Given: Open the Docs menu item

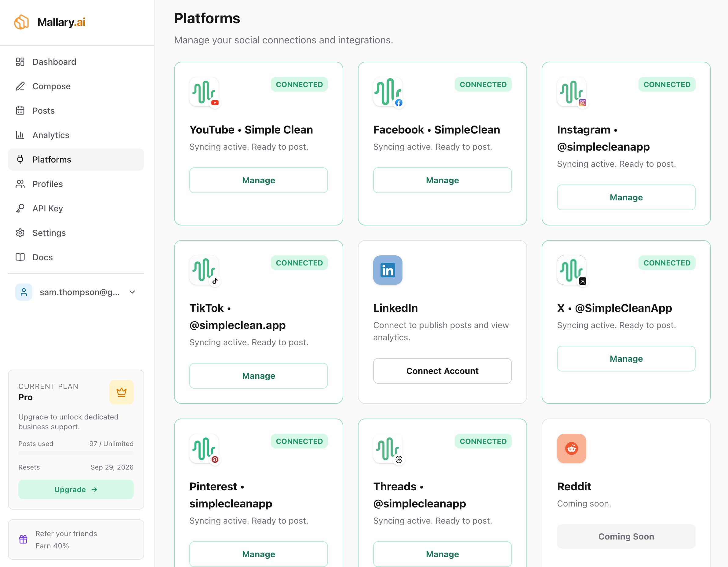Looking at the screenshot, I should [76, 257].
